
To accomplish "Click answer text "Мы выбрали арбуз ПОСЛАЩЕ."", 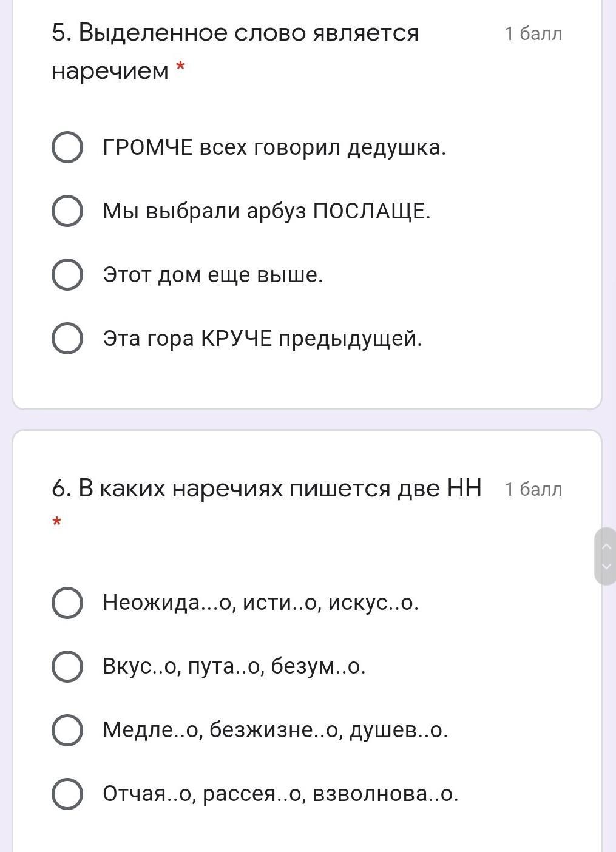I will coord(266,211).
